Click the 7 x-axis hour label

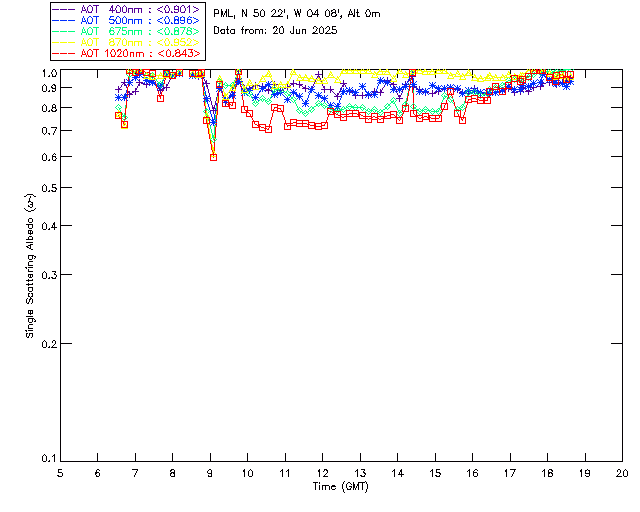(x=135, y=473)
